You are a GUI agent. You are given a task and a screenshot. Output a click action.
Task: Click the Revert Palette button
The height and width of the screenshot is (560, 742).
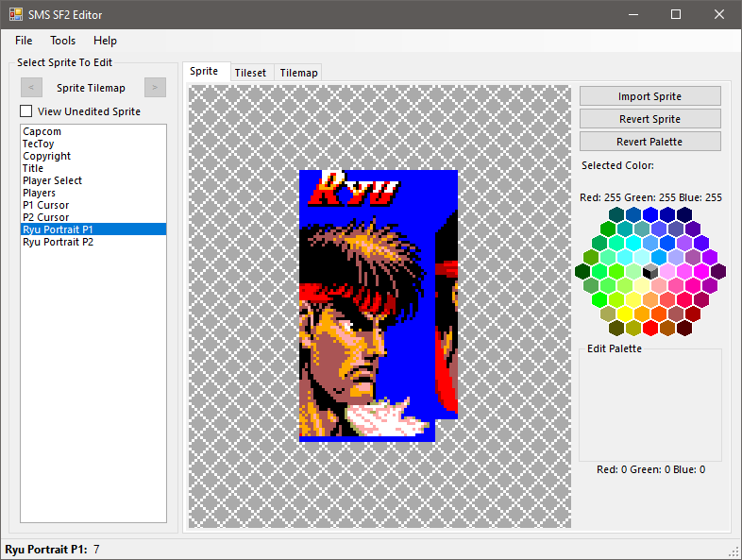click(649, 142)
